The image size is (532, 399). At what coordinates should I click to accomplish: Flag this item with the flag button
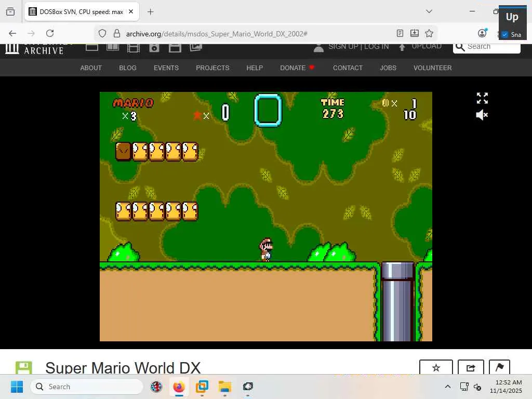pyautogui.click(x=499, y=367)
